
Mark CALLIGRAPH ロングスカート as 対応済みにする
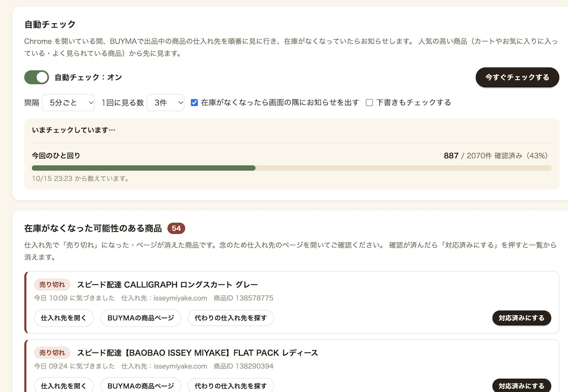[x=521, y=318]
